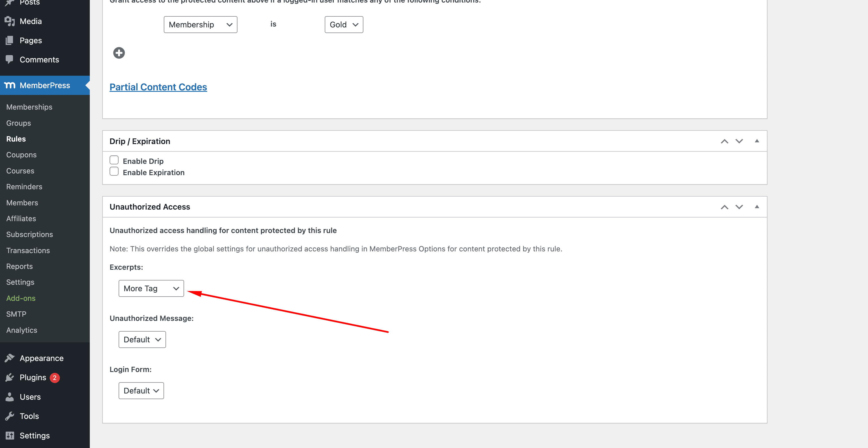Click the Settings sliders icon
The width and height of the screenshot is (868, 448).
click(x=10, y=436)
